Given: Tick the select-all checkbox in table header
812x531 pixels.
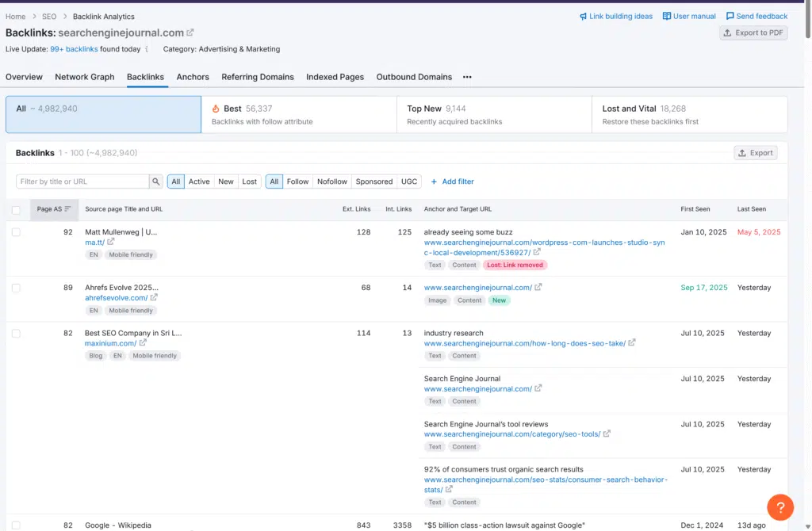Looking at the screenshot, I should pos(16,210).
